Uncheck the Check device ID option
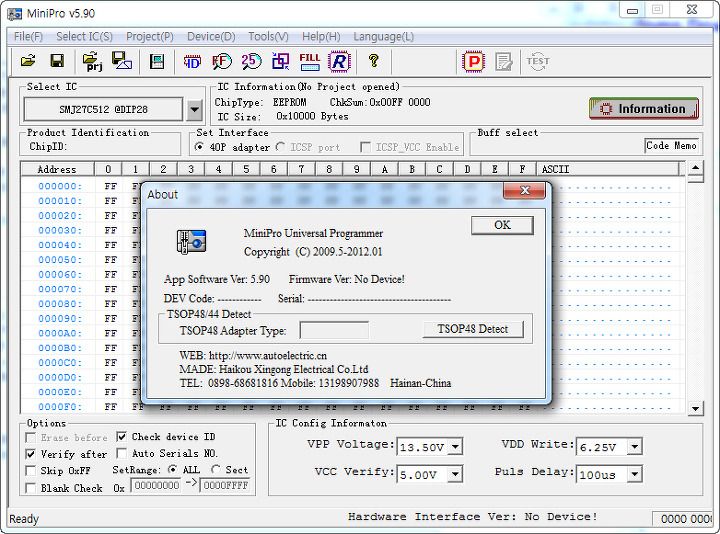The height and width of the screenshot is (534, 720). click(x=121, y=436)
